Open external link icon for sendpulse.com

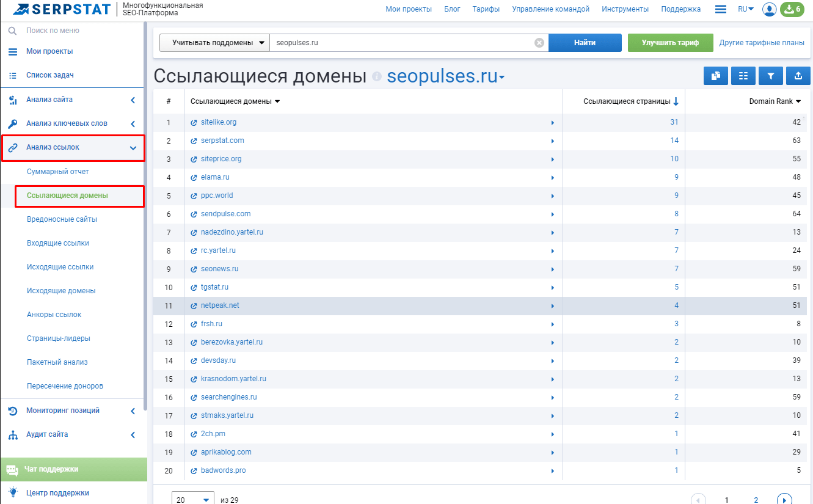pos(194,214)
